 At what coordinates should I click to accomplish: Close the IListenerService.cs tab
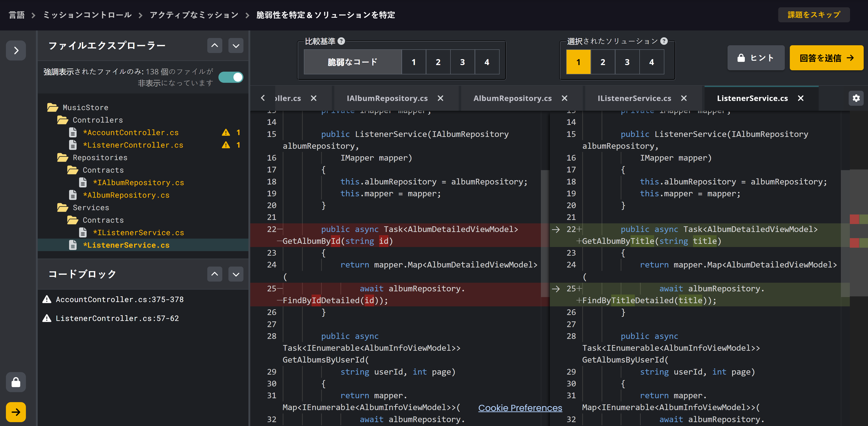click(684, 98)
